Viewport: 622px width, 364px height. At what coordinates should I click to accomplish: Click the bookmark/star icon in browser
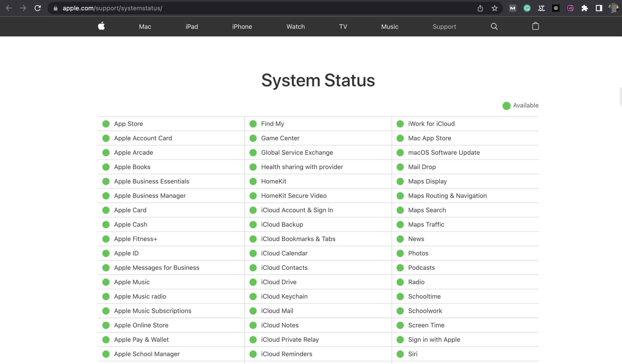click(494, 8)
